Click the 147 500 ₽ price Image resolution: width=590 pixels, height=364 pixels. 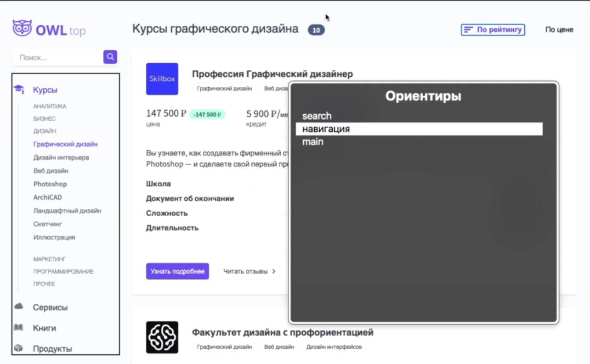coord(166,113)
